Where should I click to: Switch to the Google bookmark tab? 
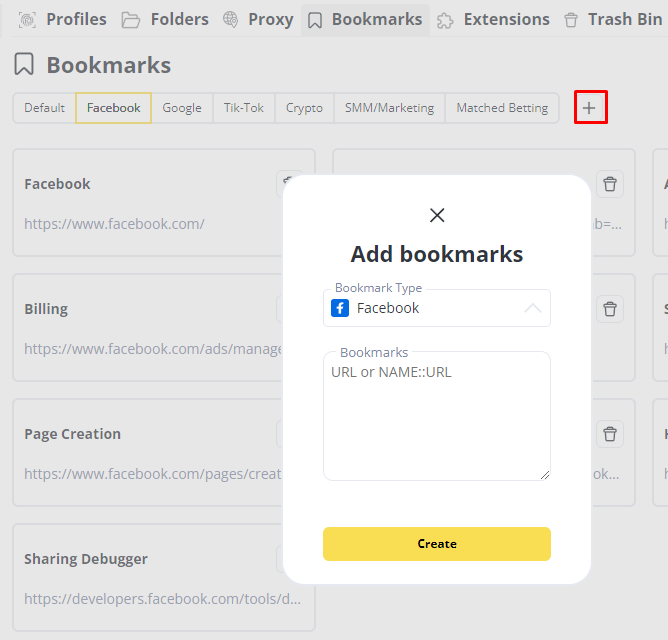pyautogui.click(x=182, y=108)
